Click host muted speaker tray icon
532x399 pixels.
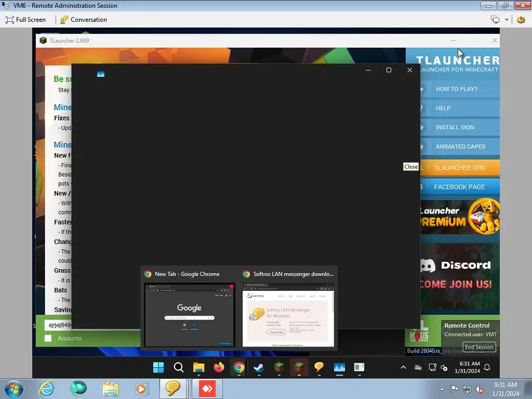[480, 390]
